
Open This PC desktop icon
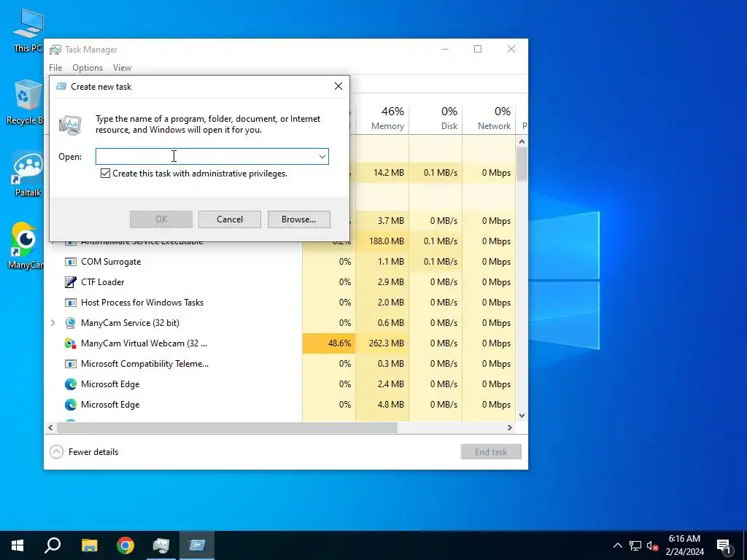(28, 30)
